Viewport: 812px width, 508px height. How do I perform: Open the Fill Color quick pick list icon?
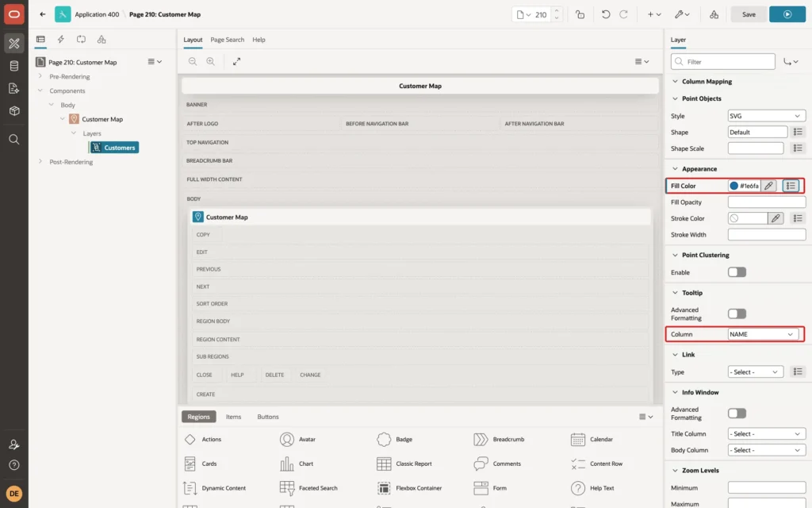(x=791, y=186)
